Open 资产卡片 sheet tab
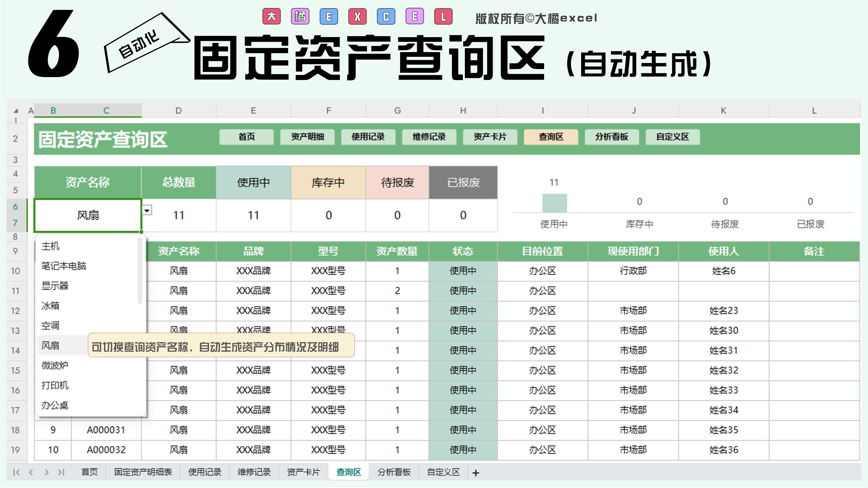The width and height of the screenshot is (868, 488). 303,472
